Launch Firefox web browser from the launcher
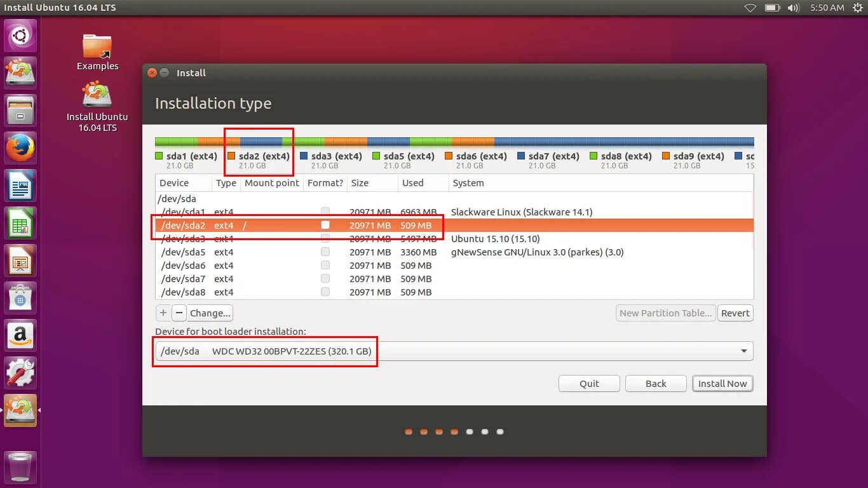The height and width of the screenshot is (488, 868). coord(20,148)
